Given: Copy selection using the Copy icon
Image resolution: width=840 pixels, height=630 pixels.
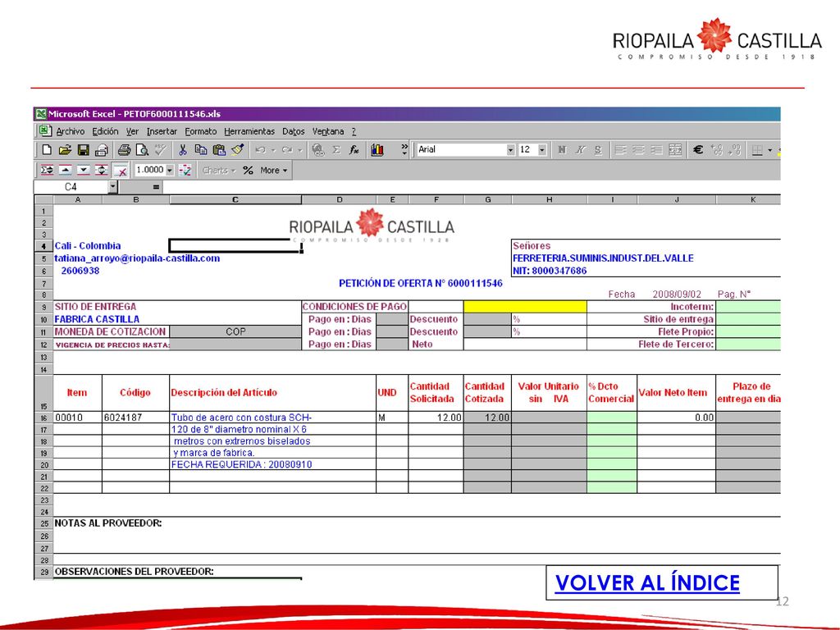Looking at the screenshot, I should pos(201,150).
